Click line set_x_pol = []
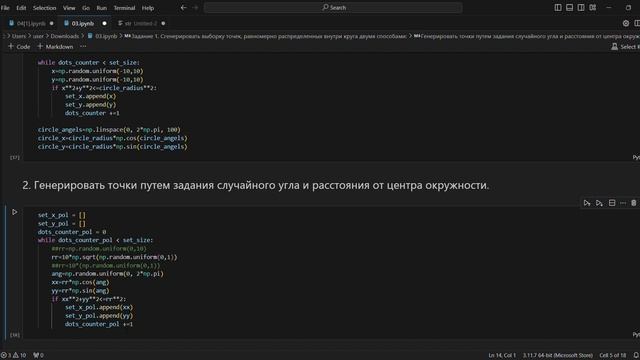640x360 pixels. [x=62, y=215]
